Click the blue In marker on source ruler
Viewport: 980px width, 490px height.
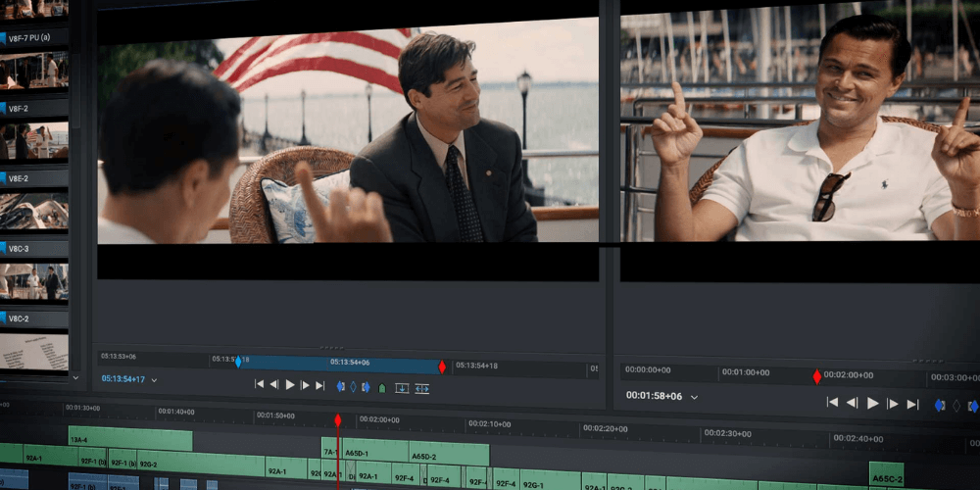237,361
